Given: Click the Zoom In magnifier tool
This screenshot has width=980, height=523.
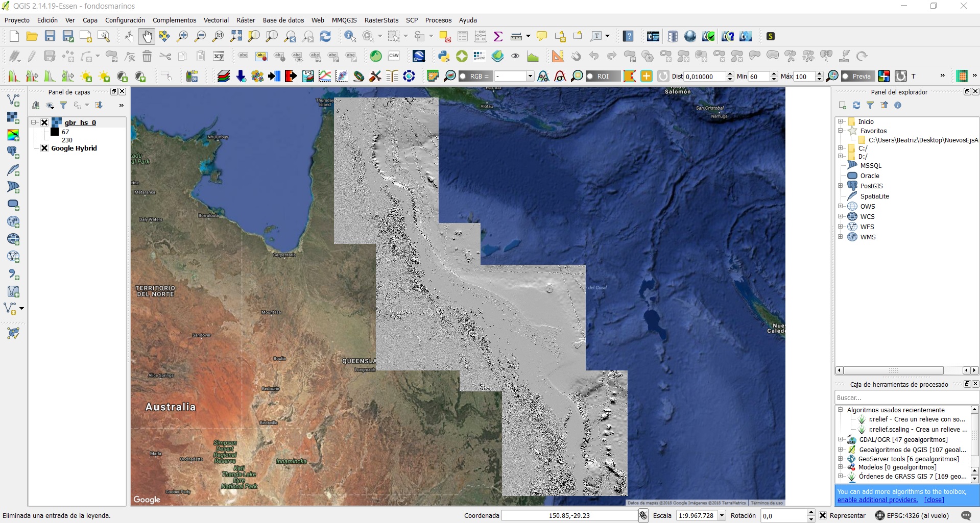Looking at the screenshot, I should [182, 36].
